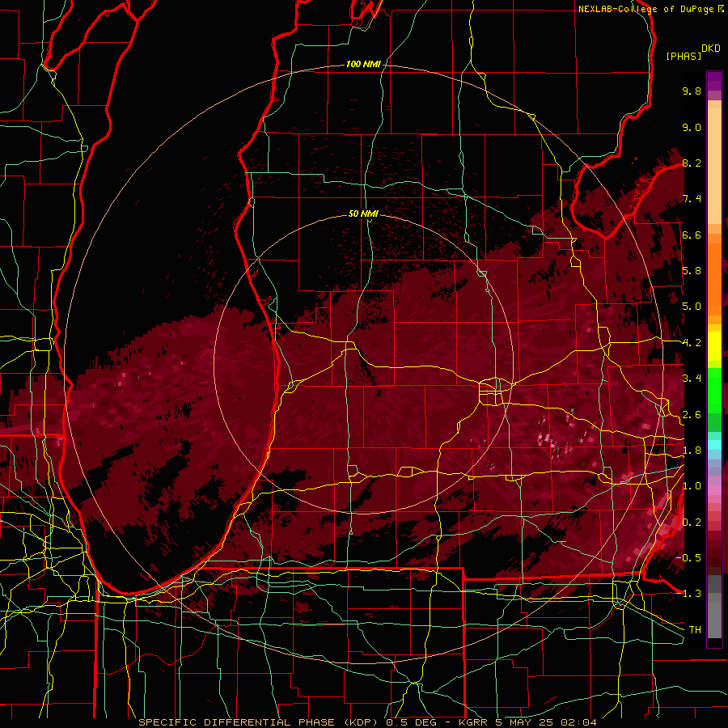Click the 2.6 scale value

tap(692, 414)
